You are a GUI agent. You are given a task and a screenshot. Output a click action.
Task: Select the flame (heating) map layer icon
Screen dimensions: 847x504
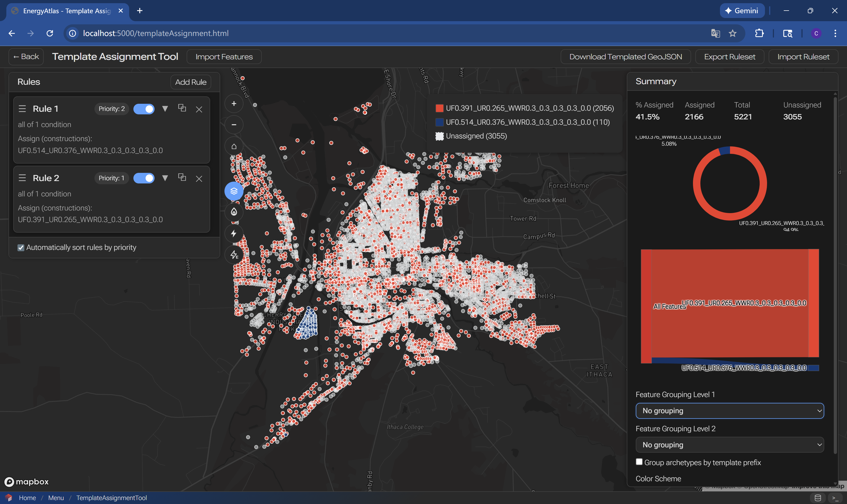point(234,212)
